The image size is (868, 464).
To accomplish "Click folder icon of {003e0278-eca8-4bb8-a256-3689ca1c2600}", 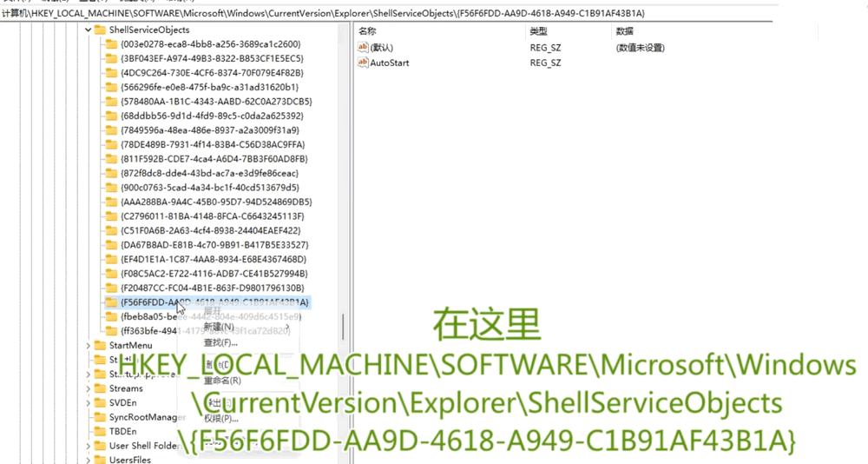I will (x=111, y=44).
